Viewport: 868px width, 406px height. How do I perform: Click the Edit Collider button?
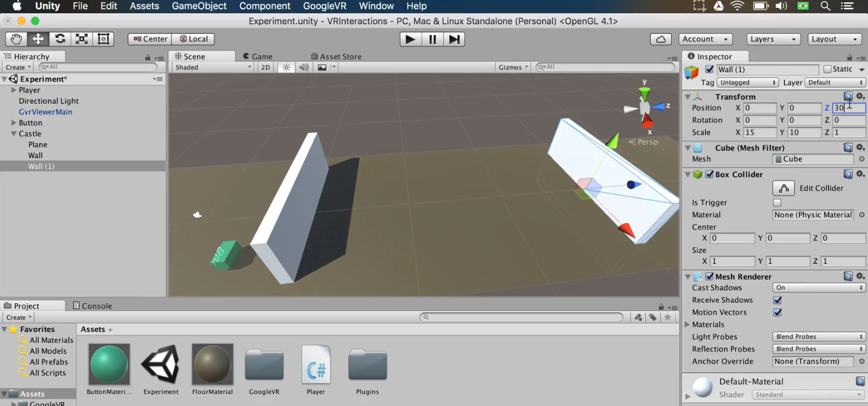tap(783, 188)
